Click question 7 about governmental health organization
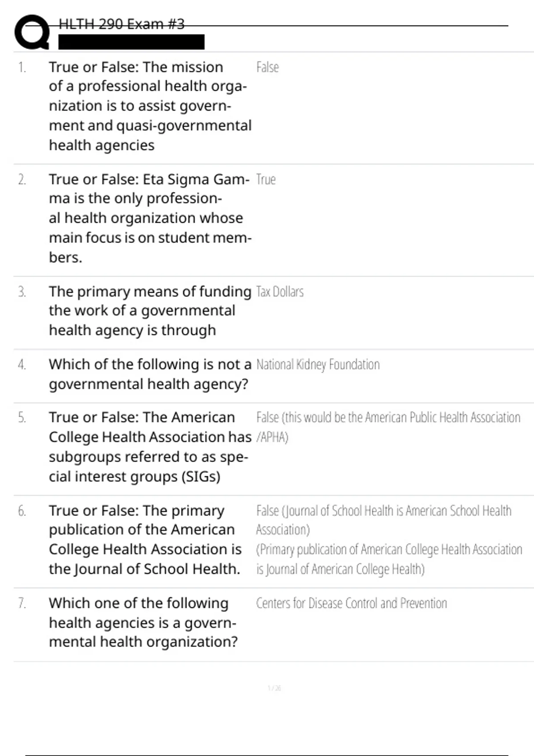Screen dimensions: 534x756 click(143, 622)
